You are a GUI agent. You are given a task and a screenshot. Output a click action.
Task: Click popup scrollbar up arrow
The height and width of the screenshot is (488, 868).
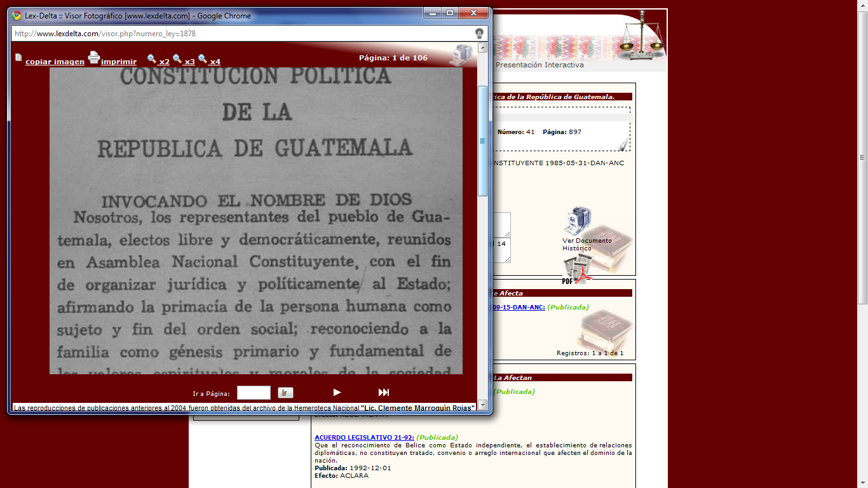pyautogui.click(x=483, y=48)
